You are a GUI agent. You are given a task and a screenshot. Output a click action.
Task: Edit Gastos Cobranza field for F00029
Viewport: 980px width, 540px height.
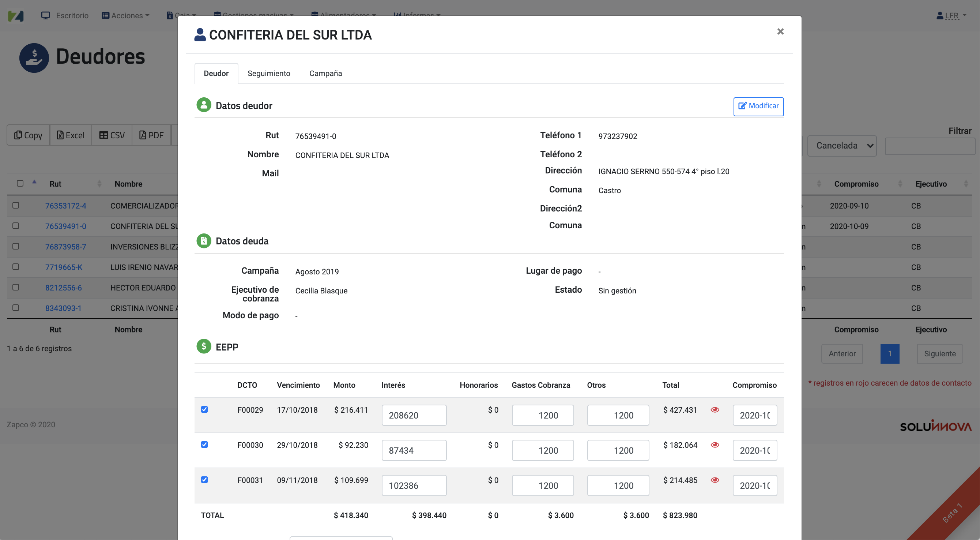coord(543,415)
